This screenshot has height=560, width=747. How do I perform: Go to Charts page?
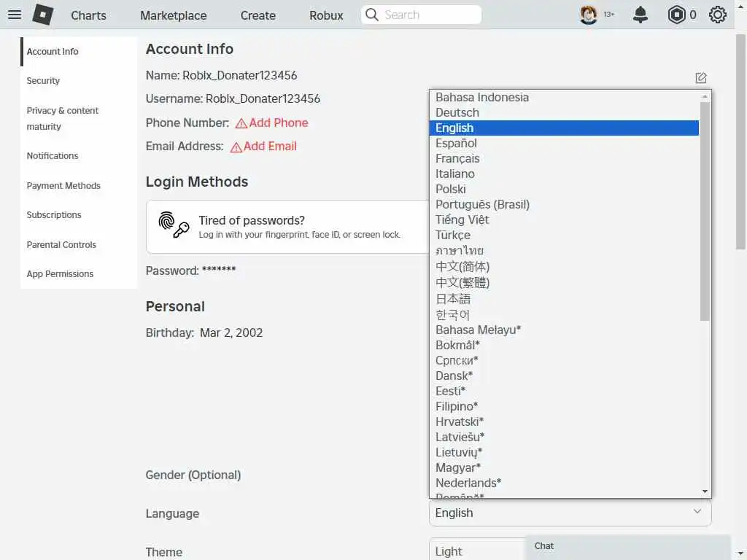[x=88, y=15]
